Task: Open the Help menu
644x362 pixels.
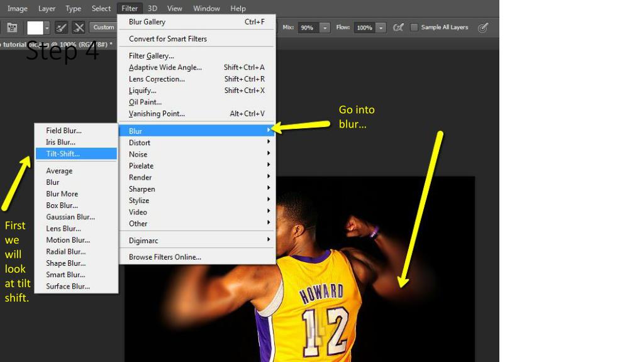Action: 238,8
